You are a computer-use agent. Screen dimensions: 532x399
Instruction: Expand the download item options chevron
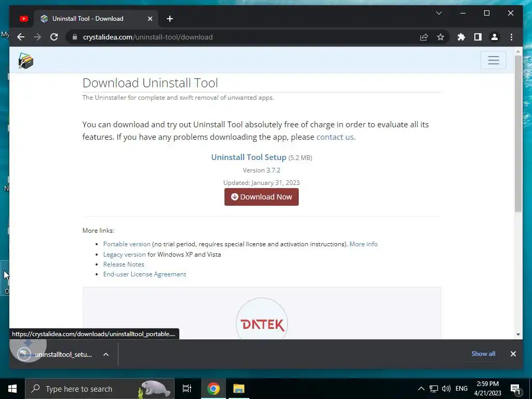[x=106, y=354]
